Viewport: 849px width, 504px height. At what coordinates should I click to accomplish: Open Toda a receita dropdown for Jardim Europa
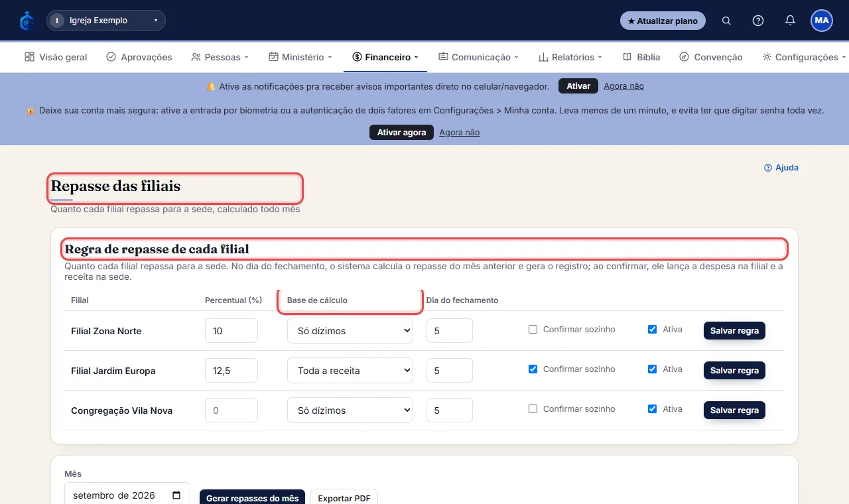350,371
